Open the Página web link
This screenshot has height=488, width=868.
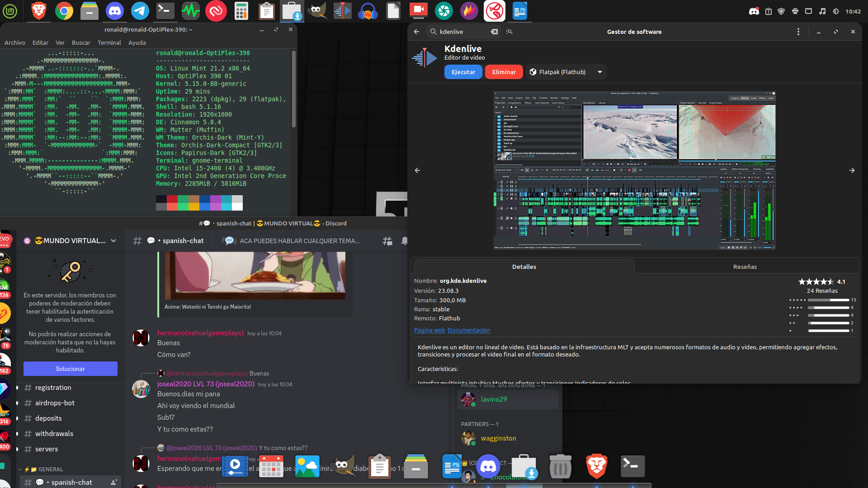pos(429,330)
